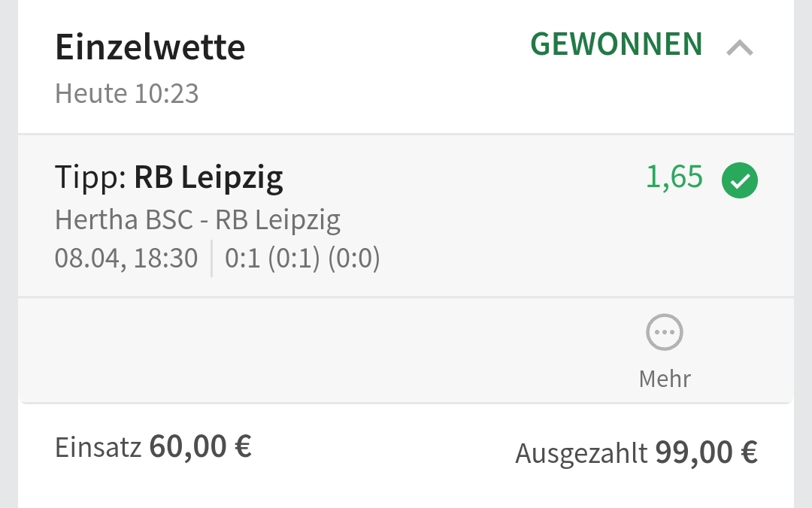Click the Heute 10:23 timestamp
This screenshot has height=508, width=812.
(127, 94)
